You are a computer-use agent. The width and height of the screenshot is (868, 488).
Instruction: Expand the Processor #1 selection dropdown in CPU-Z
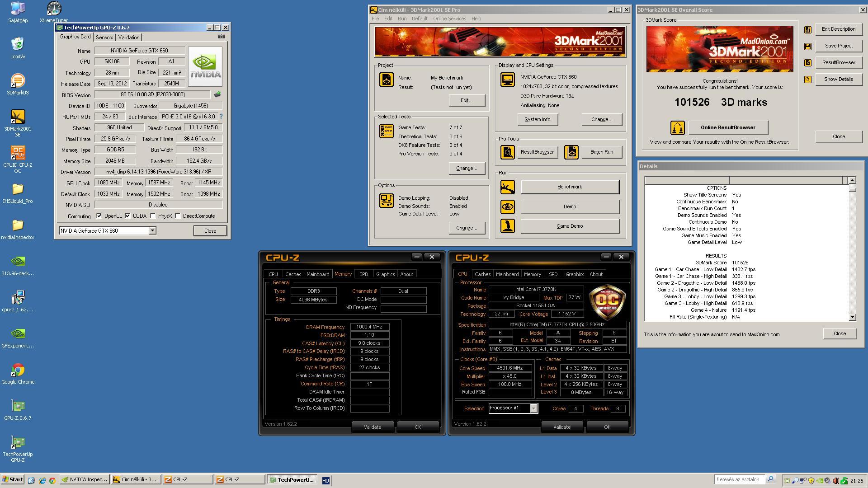pyautogui.click(x=533, y=408)
